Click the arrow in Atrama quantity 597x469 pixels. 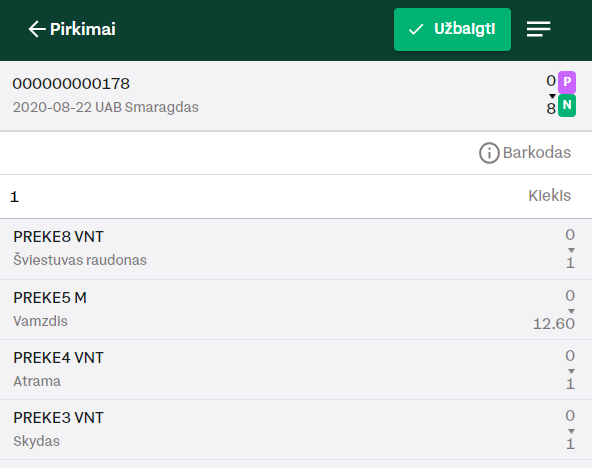tap(571, 371)
